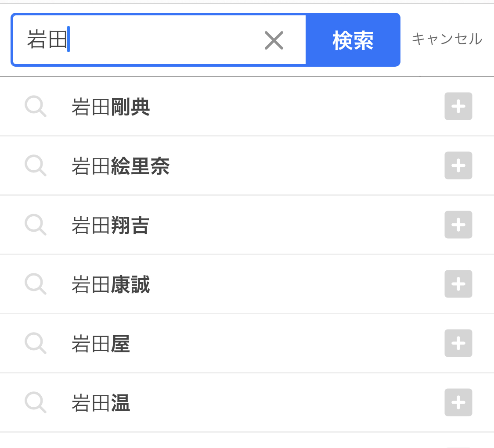
Task: Select the 岩田翔吉 suggestion text
Action: [x=111, y=225]
